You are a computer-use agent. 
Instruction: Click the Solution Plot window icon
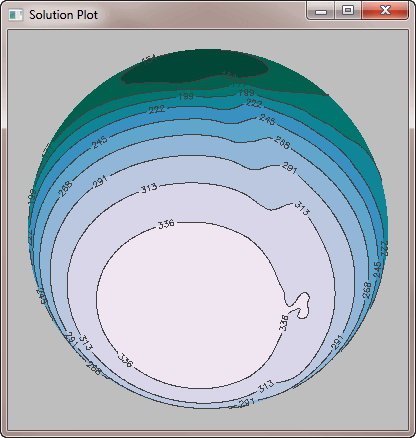pos(15,15)
